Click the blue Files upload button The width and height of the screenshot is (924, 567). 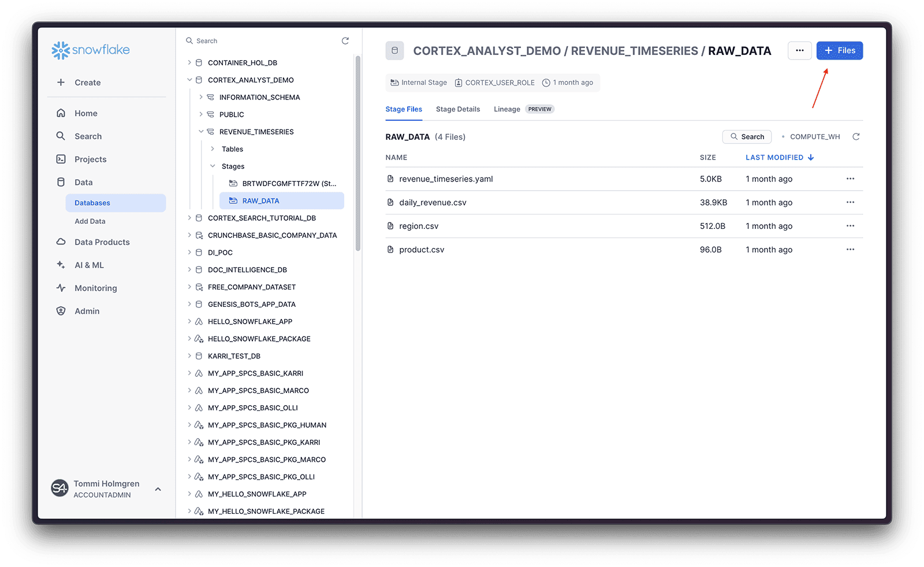(839, 51)
